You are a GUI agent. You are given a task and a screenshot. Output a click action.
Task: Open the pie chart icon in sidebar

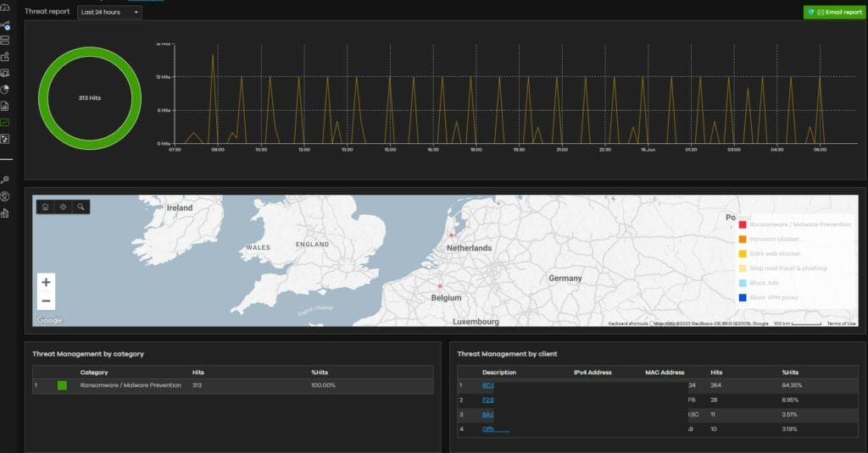[5, 90]
